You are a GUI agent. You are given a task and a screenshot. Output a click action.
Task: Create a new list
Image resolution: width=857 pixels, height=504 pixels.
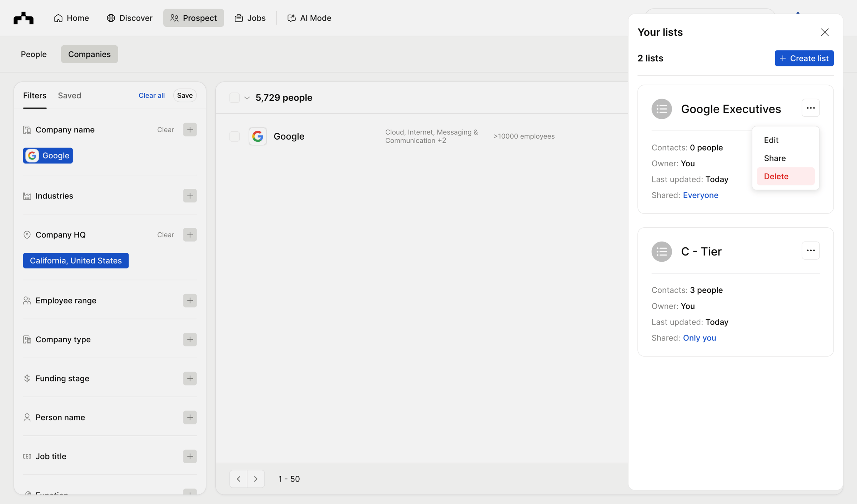[x=804, y=58]
